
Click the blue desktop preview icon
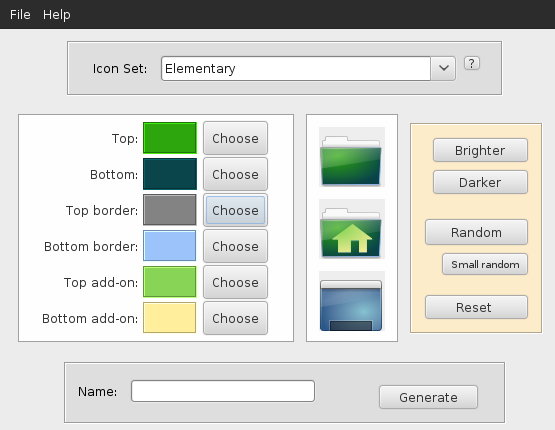pyautogui.click(x=351, y=301)
